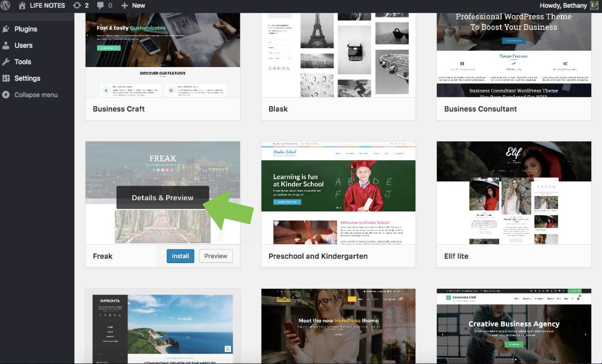
Task: Open the Settings menu item
Action: pyautogui.click(x=27, y=78)
